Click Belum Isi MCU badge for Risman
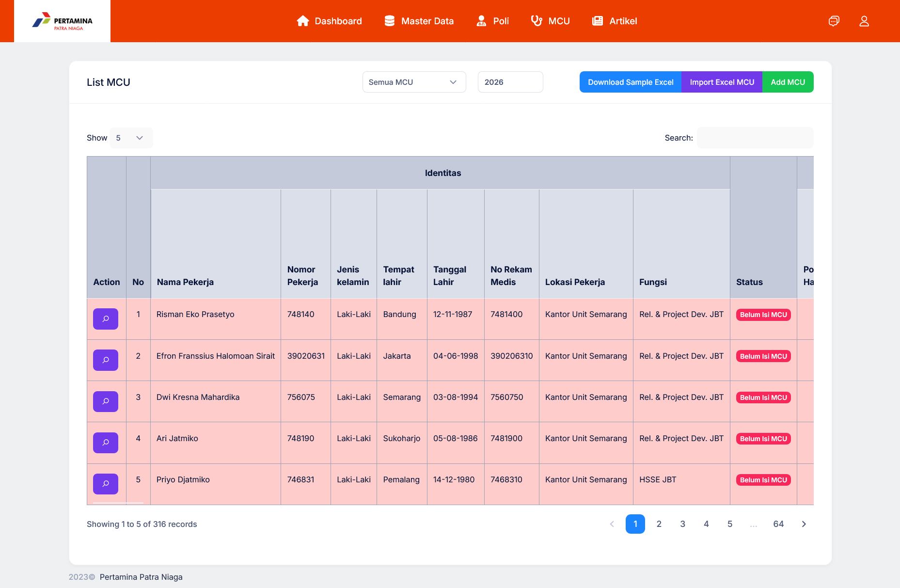Viewport: 900px width, 588px height. [x=763, y=315]
